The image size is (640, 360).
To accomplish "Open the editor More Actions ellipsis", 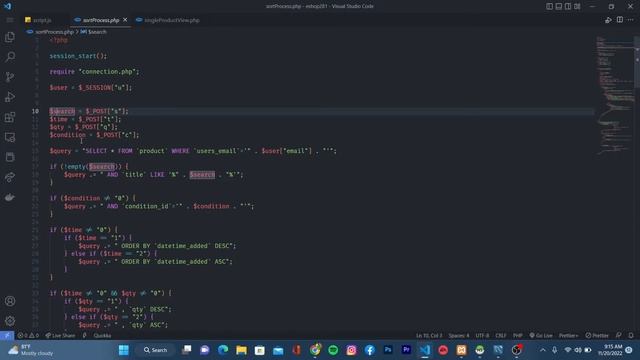I will [x=631, y=20].
